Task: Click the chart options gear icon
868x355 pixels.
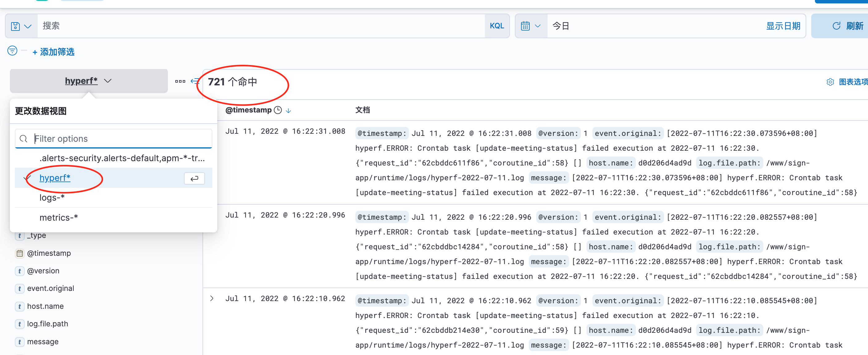Action: point(830,82)
